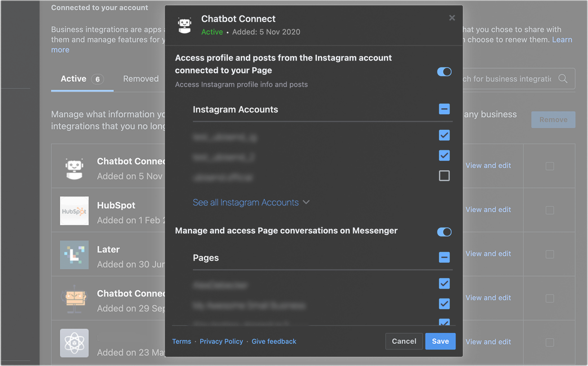Toggle the Instagram Accounts select-all checkbox

(x=444, y=109)
